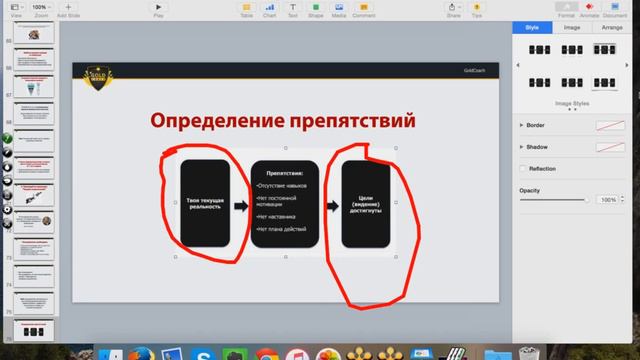The image size is (640, 360).
Task: Switch to the Style tab
Action: [532, 27]
